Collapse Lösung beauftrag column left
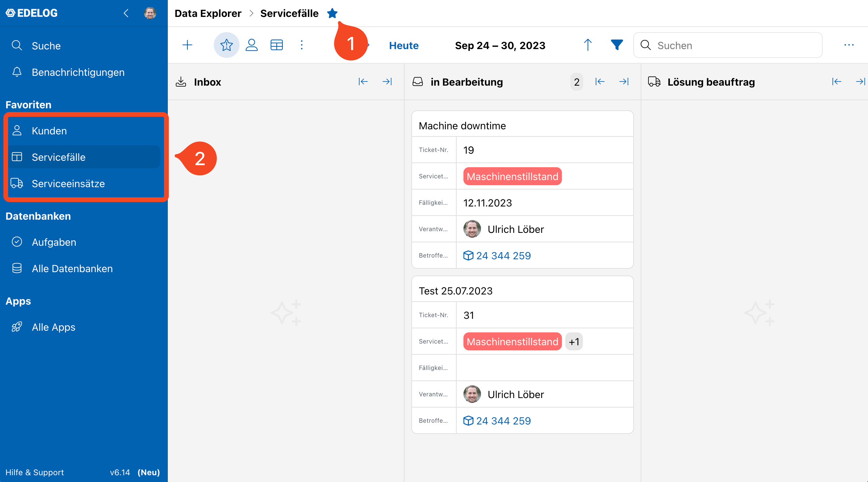 (837, 82)
